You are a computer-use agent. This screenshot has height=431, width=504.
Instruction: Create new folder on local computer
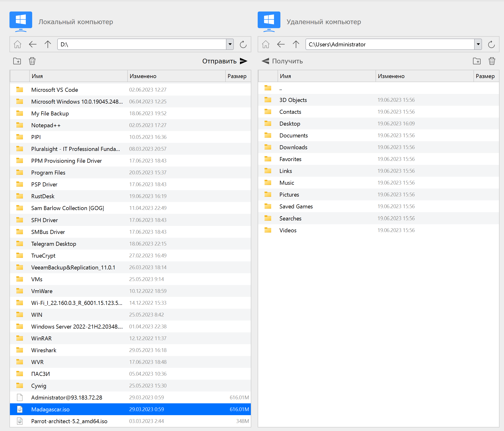(17, 61)
